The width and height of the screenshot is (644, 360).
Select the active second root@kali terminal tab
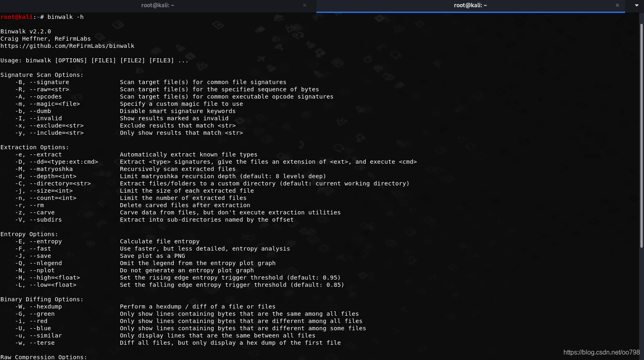(x=471, y=5)
